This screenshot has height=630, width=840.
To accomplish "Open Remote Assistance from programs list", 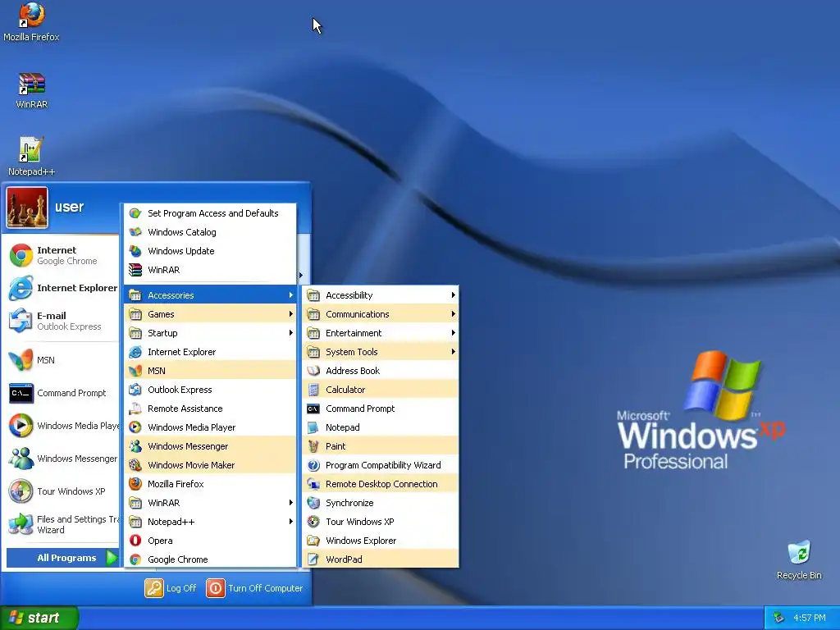I will pyautogui.click(x=210, y=409).
